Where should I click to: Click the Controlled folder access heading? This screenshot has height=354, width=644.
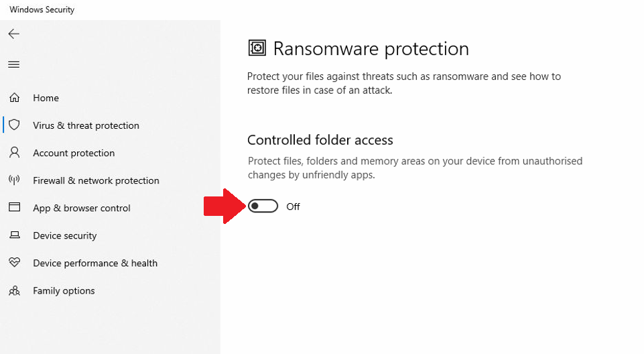[x=320, y=140]
